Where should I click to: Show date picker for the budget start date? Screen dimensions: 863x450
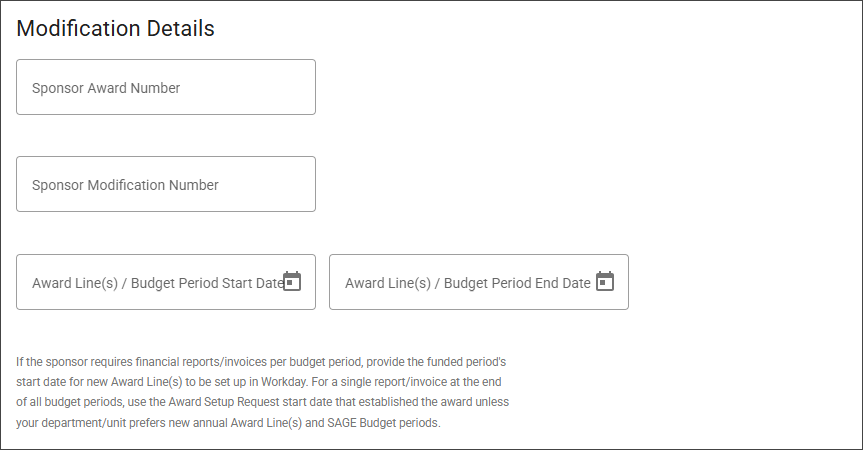[292, 281]
